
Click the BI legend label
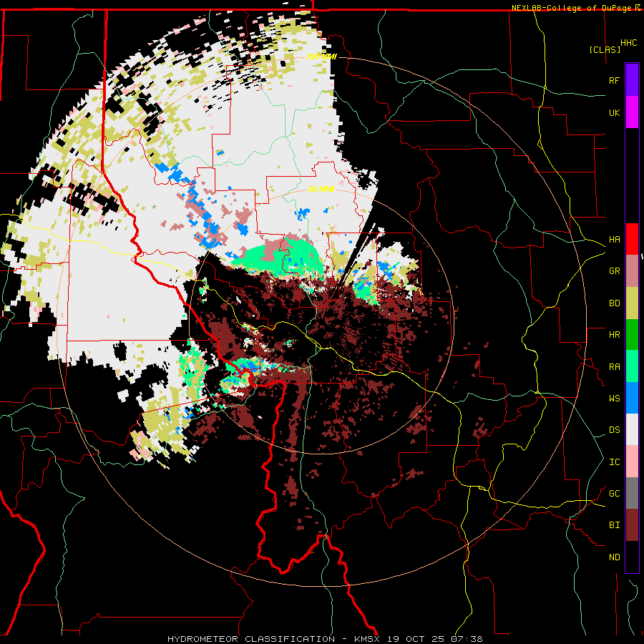coord(615,525)
